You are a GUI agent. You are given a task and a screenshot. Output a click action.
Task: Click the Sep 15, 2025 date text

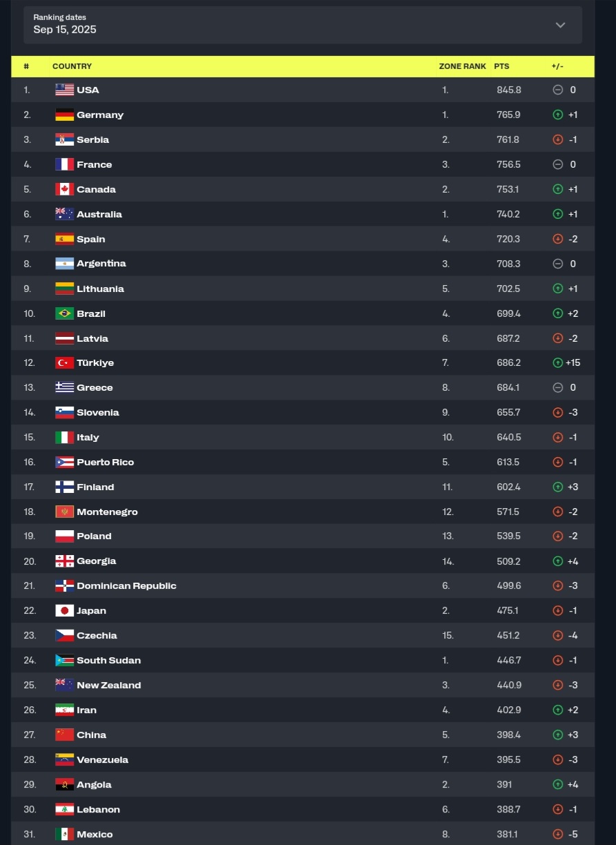[65, 30]
